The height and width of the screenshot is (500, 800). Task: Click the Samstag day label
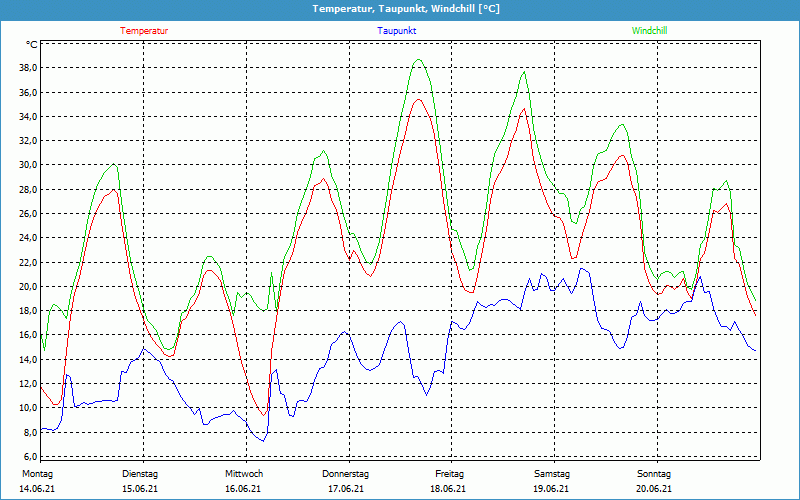[x=552, y=474]
